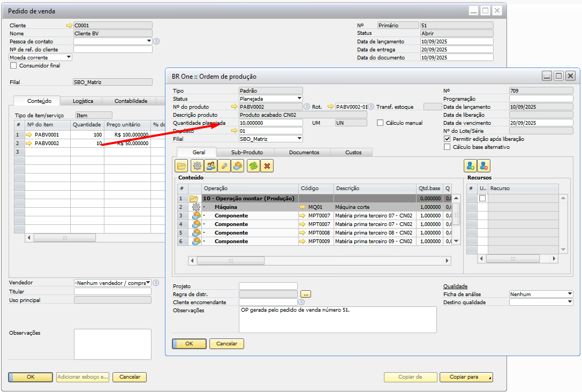Click the yellow link arrow beside MQ01

pyautogui.click(x=303, y=207)
